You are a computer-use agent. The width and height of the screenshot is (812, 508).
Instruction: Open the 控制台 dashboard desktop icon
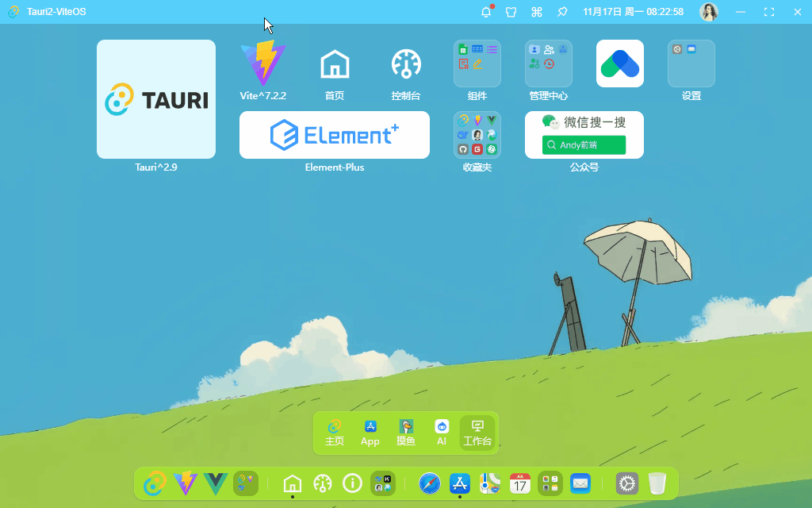click(406, 63)
